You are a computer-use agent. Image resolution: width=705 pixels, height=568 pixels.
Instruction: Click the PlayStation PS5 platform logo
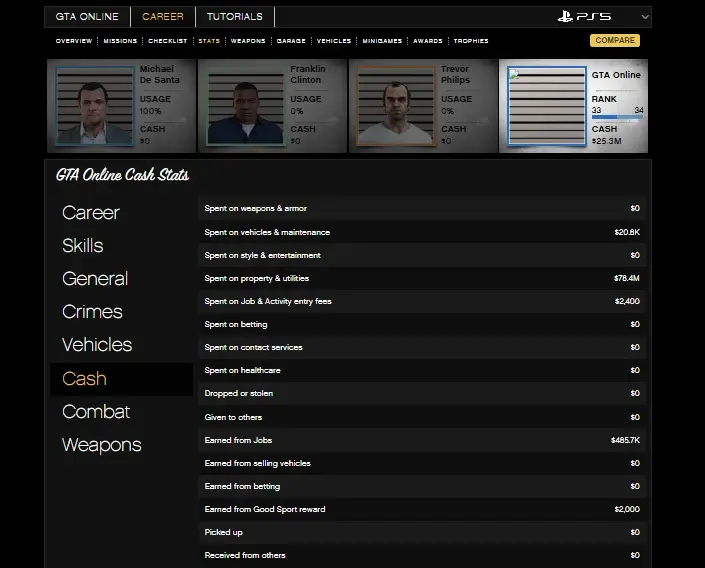point(584,17)
